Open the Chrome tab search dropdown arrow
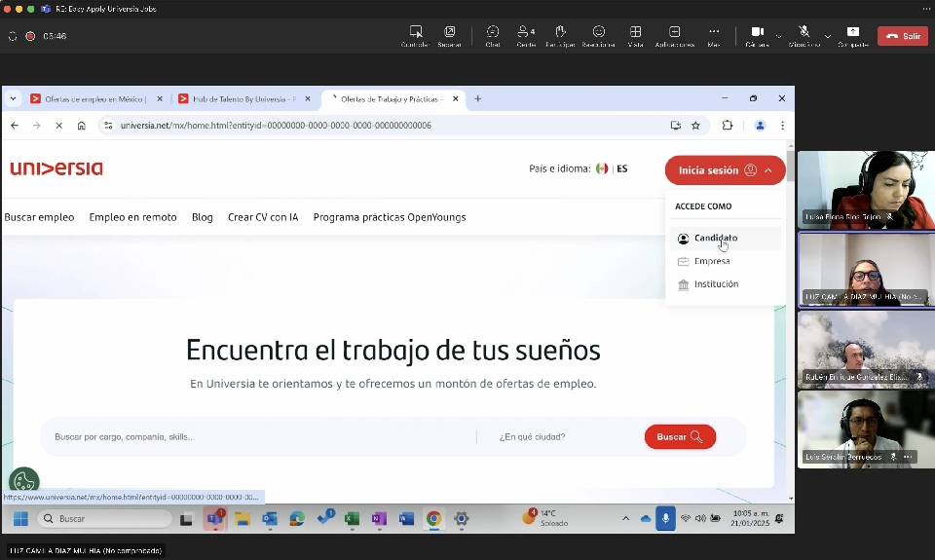This screenshot has height=560, width=935. click(x=13, y=99)
